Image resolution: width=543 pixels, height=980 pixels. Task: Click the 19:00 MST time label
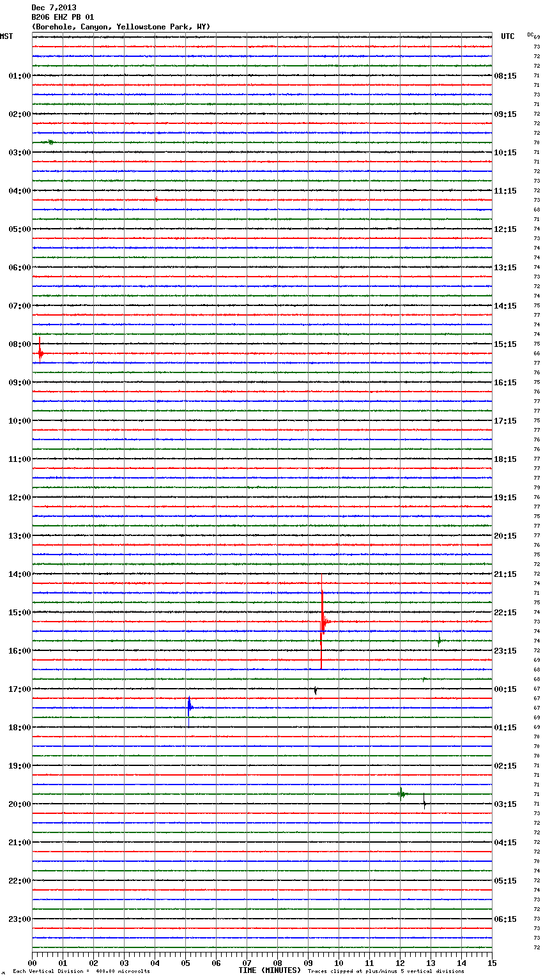click(x=20, y=766)
